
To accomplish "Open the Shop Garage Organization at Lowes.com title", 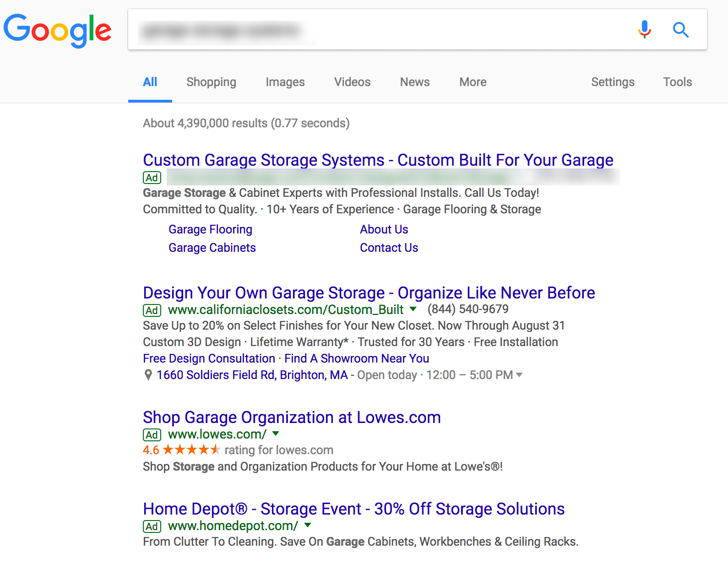I will point(292,417).
